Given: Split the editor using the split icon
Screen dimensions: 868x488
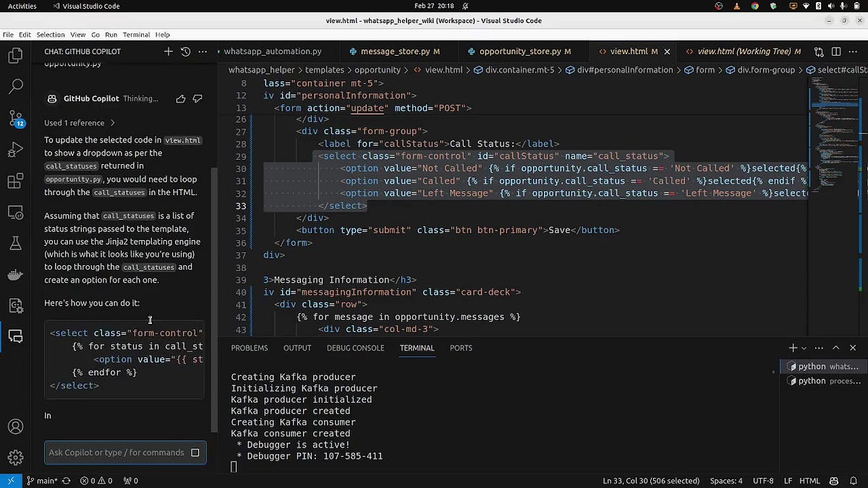Looking at the screenshot, I should coord(837,51).
